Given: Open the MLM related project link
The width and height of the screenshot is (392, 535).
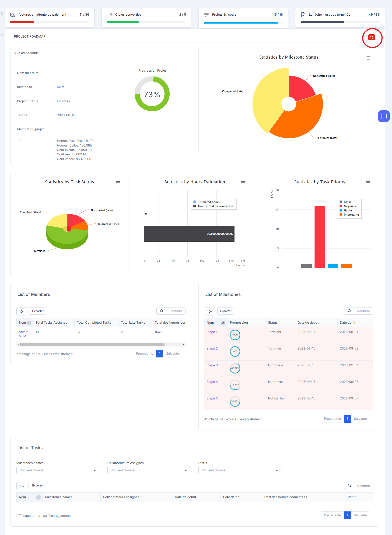Looking at the screenshot, I should [x=60, y=87].
